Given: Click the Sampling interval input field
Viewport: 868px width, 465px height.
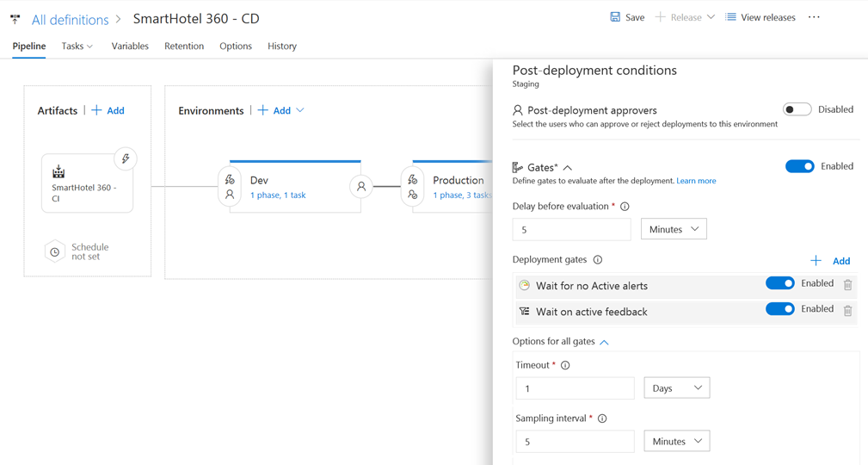Looking at the screenshot, I should coord(575,442).
